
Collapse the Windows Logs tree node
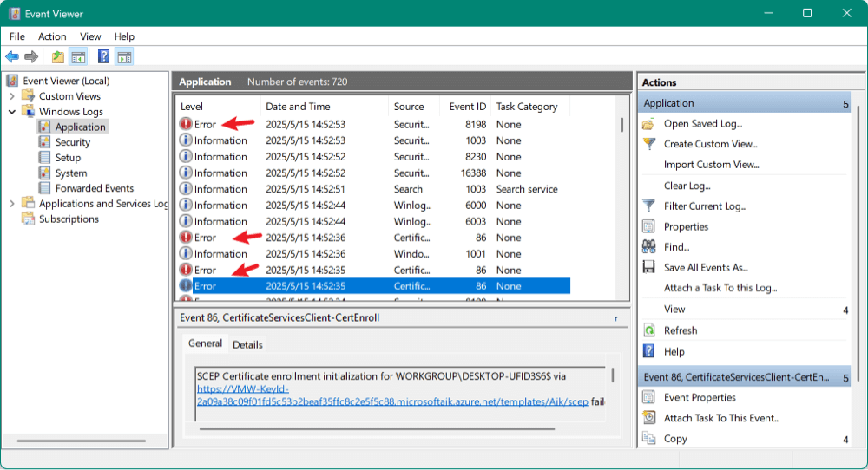[x=12, y=112]
